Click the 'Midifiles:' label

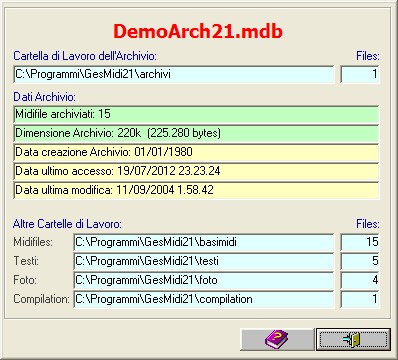(33, 242)
